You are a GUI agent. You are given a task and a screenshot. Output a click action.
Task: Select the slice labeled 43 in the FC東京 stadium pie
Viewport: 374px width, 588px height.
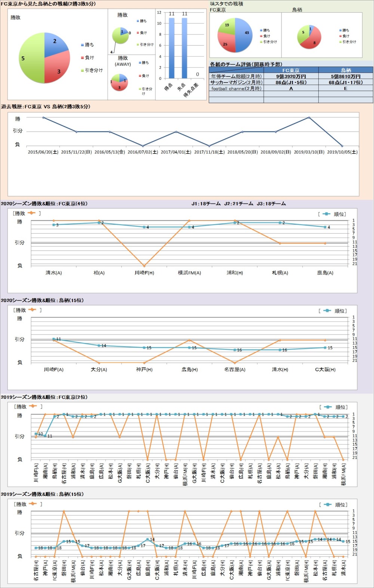pos(244,35)
